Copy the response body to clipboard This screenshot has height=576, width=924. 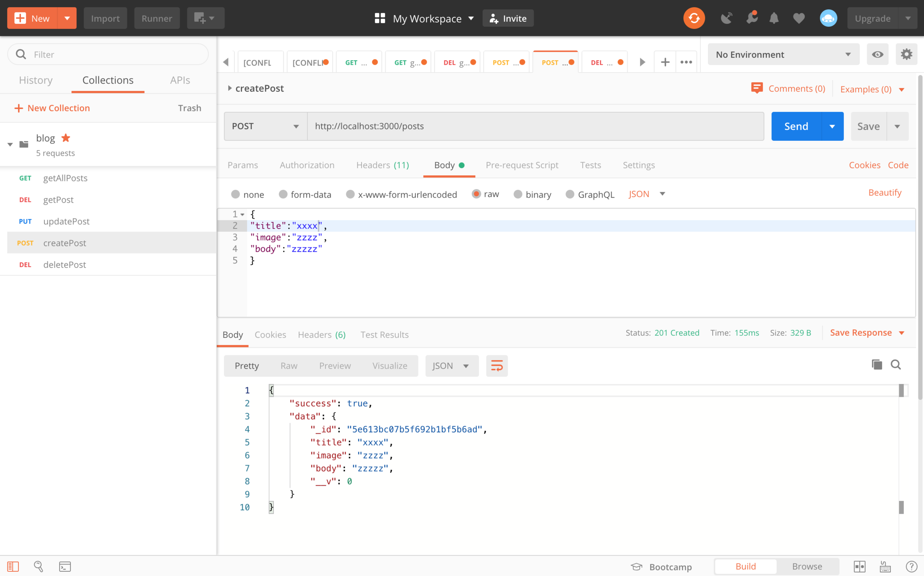pyautogui.click(x=877, y=365)
